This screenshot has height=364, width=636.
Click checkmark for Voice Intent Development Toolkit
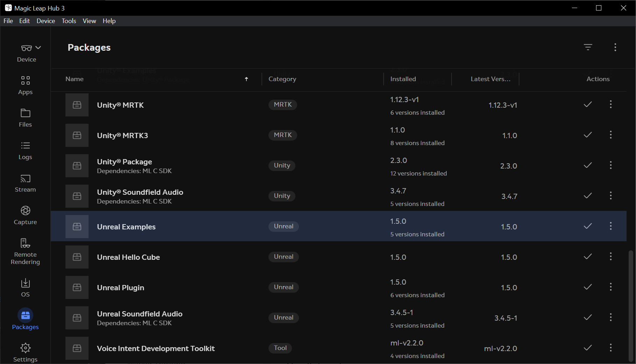[x=588, y=348]
